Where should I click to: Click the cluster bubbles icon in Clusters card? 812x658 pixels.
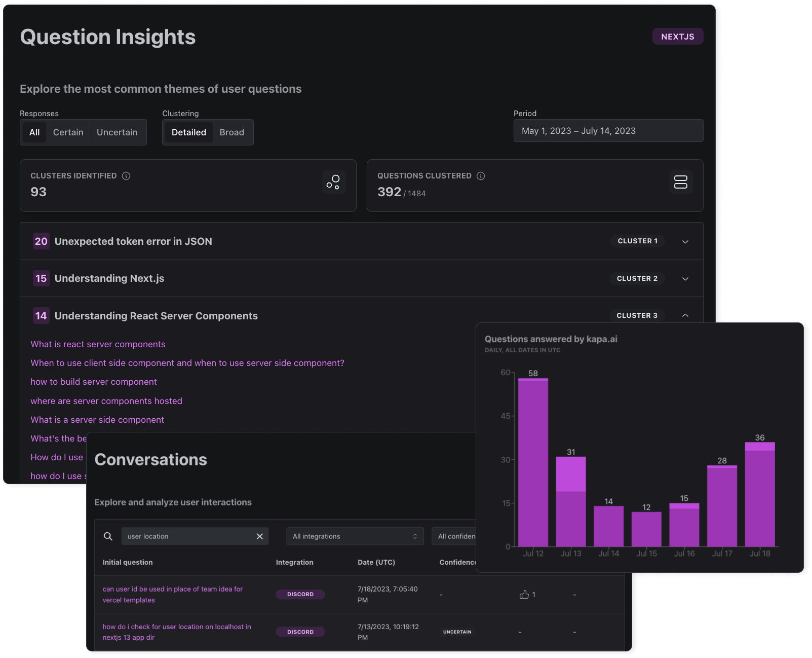(334, 182)
